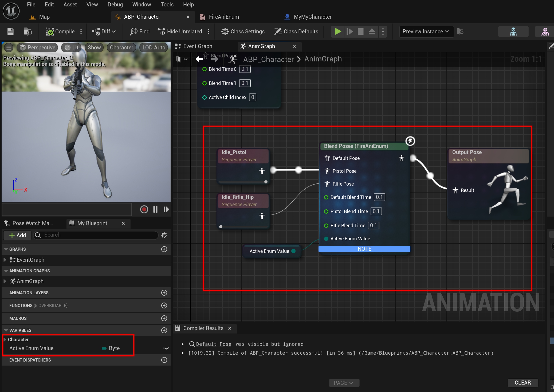Open the viewport Show menu
The height and width of the screenshot is (392, 554).
94,48
